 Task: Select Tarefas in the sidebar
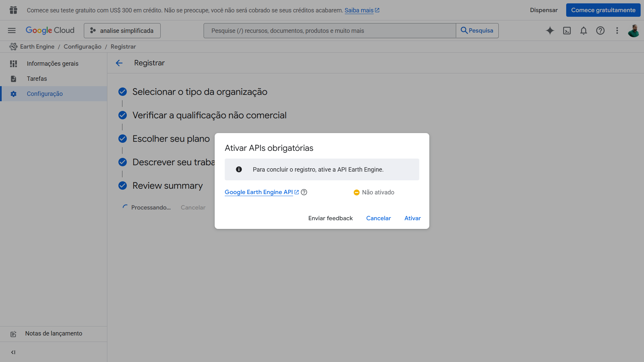[x=37, y=79]
